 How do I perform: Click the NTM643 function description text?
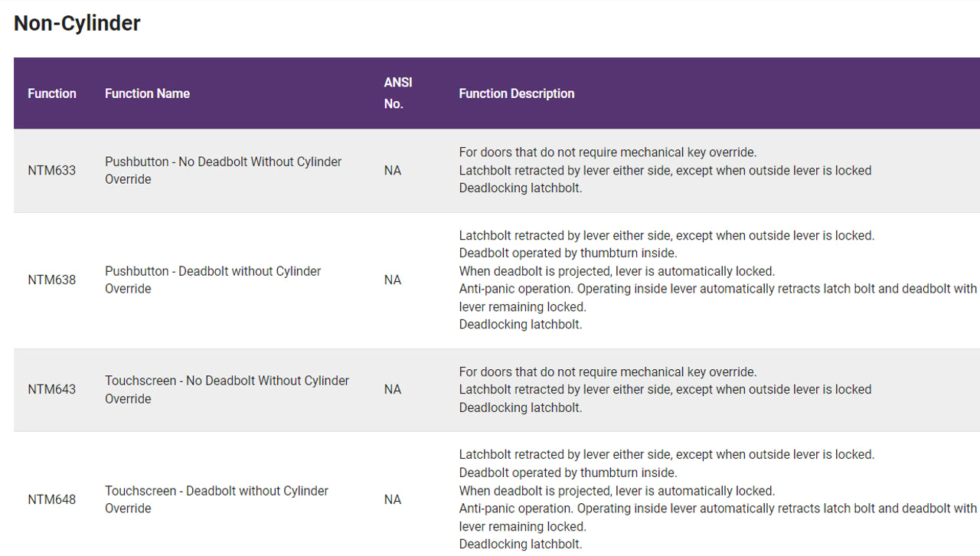click(665, 390)
